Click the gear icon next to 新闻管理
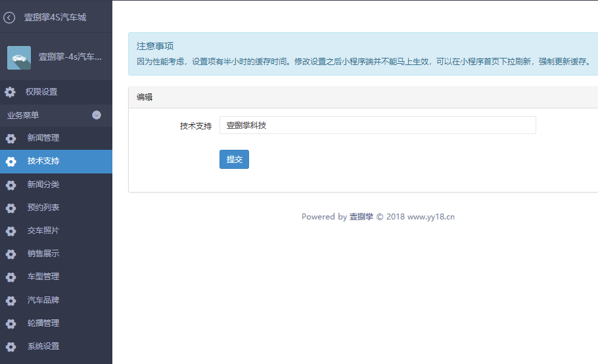Screen dimensions: 598x364 (11, 139)
